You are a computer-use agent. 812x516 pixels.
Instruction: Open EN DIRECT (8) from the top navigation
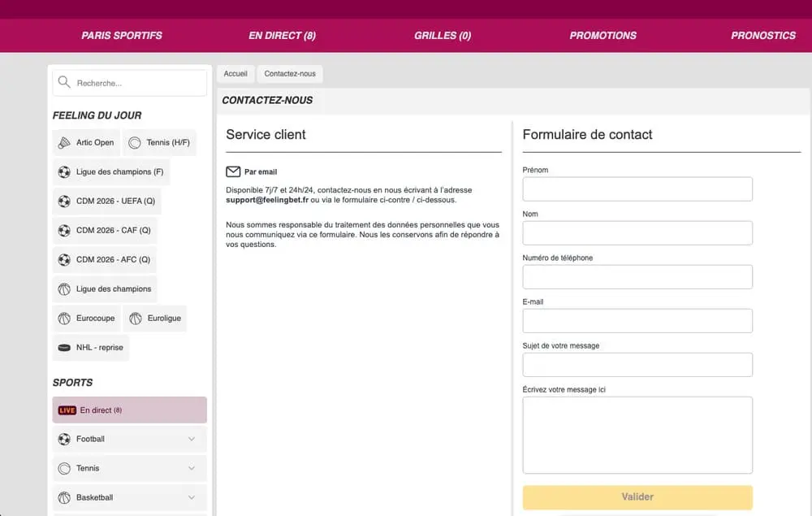(282, 36)
